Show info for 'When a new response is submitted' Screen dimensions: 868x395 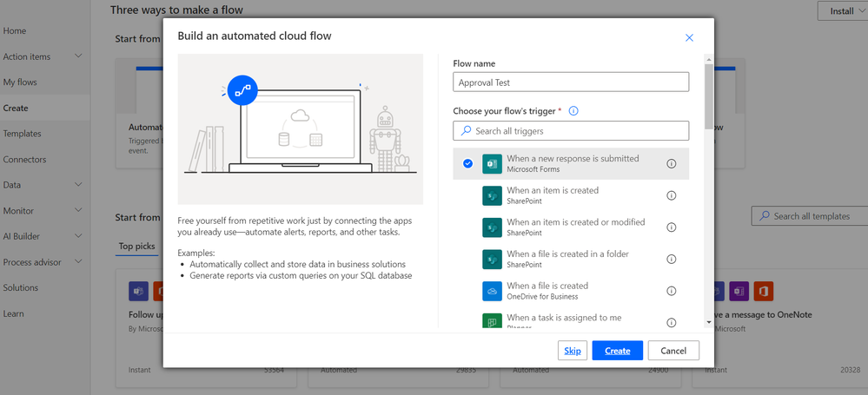(x=672, y=164)
